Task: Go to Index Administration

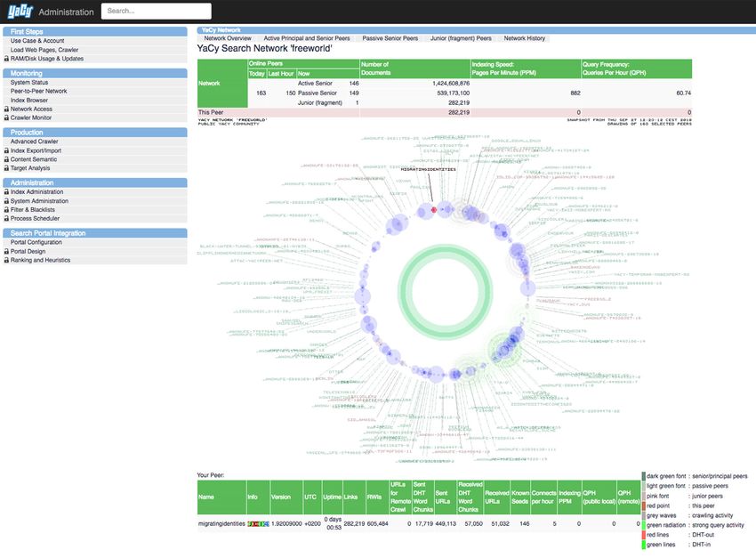Action: pyautogui.click(x=36, y=192)
